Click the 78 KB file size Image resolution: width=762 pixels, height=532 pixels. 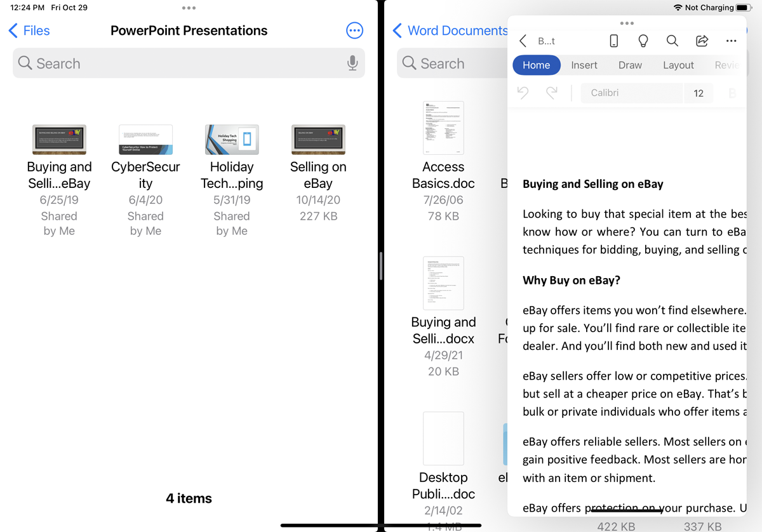443,216
